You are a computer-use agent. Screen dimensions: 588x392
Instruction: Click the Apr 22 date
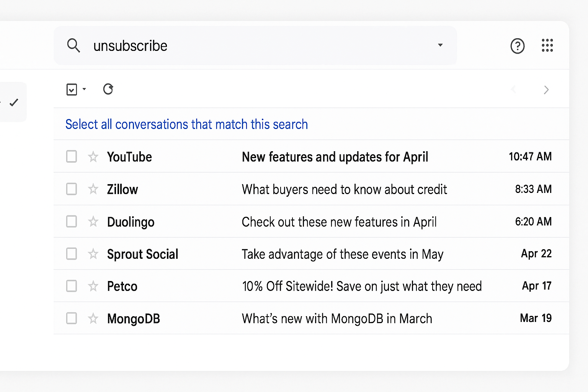click(536, 254)
